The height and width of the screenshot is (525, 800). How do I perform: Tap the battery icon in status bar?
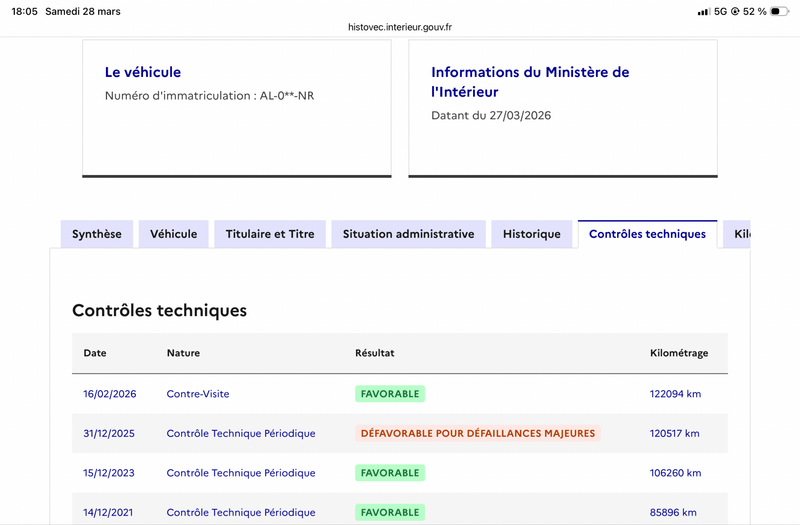pyautogui.click(x=782, y=11)
